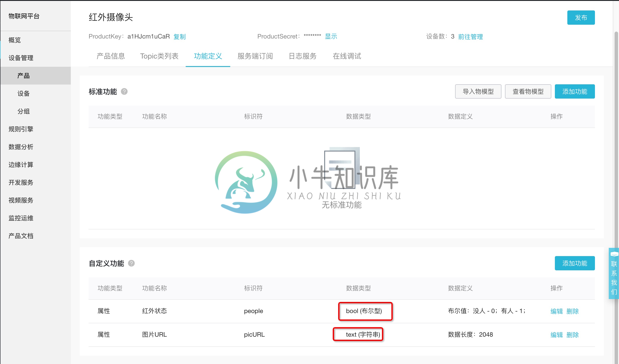Viewport: 619px width, 364px height.
Task: Select 设备 in the sidebar
Action: tap(35, 93)
